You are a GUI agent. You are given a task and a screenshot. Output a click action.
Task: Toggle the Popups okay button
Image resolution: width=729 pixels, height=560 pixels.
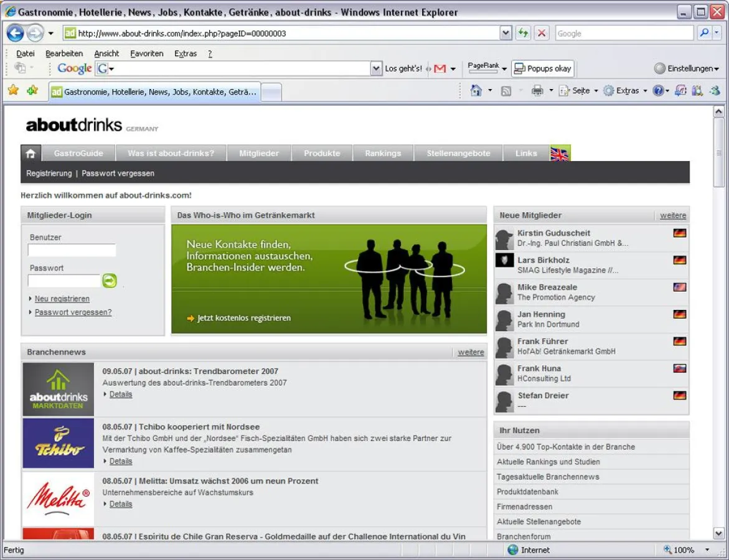tap(542, 68)
